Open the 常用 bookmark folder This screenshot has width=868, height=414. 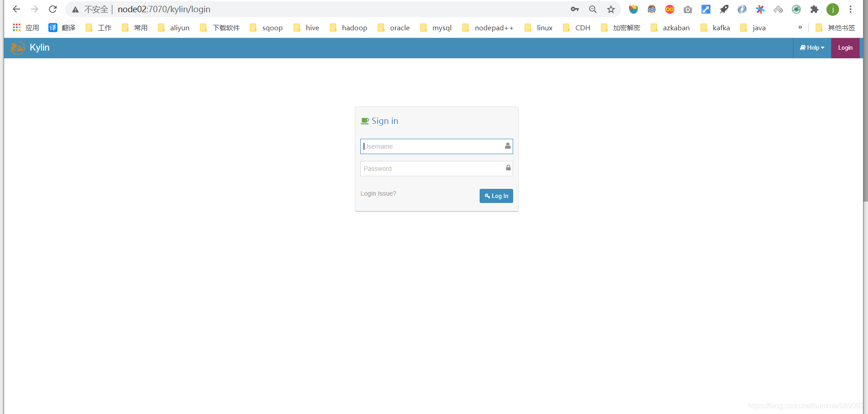click(x=134, y=28)
